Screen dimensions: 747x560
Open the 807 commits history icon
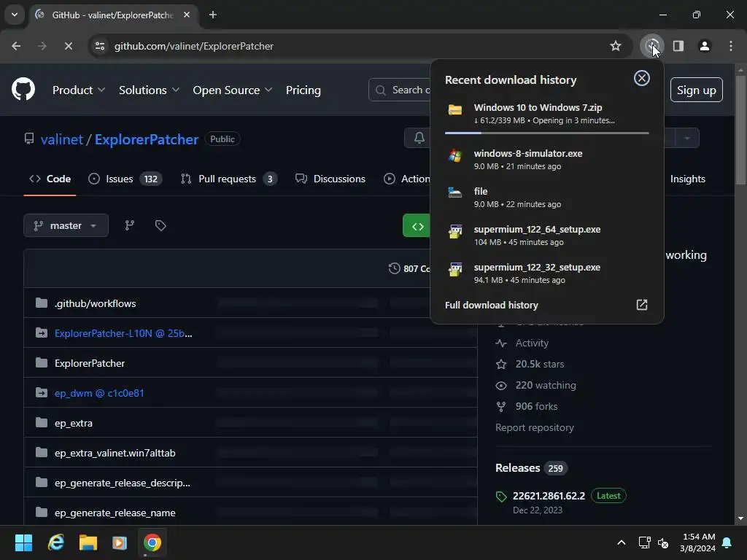coord(394,268)
